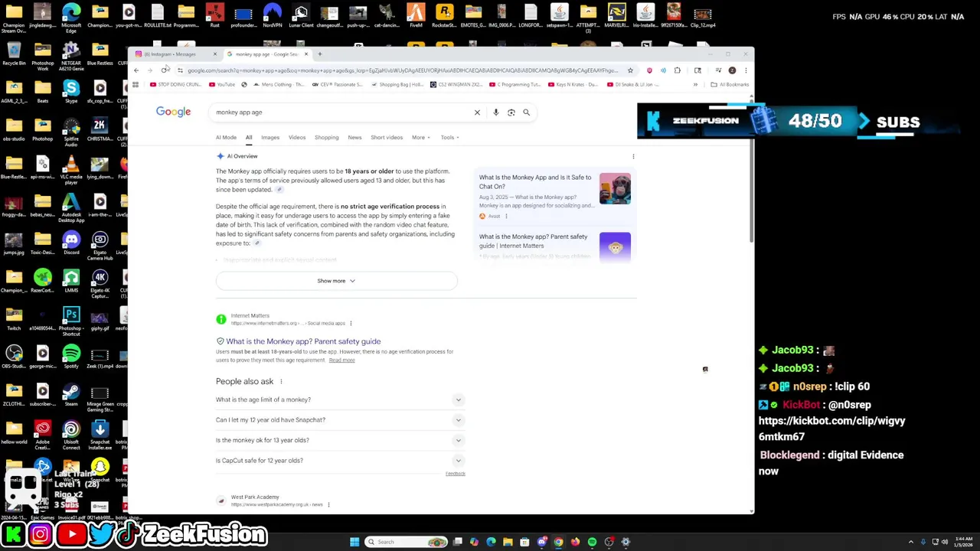980x551 pixels.
Task: Open the Elgato Camera Hub shortcut
Action: click(100, 246)
